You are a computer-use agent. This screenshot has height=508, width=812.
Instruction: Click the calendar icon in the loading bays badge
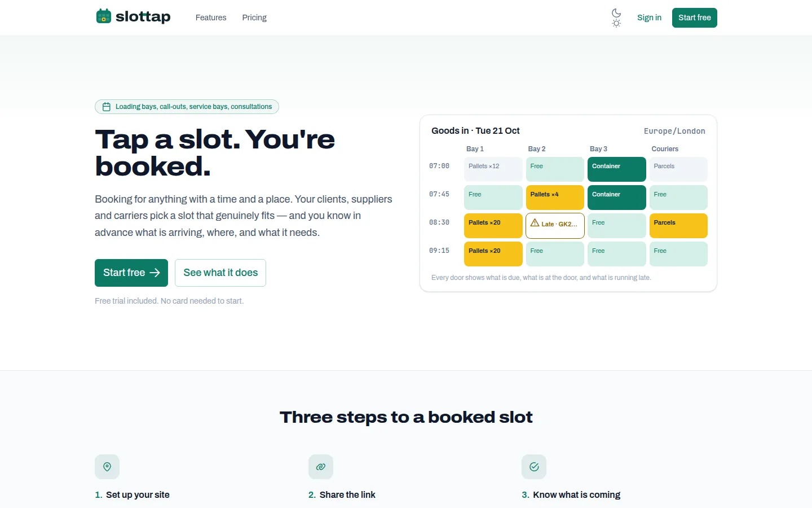[107, 107]
